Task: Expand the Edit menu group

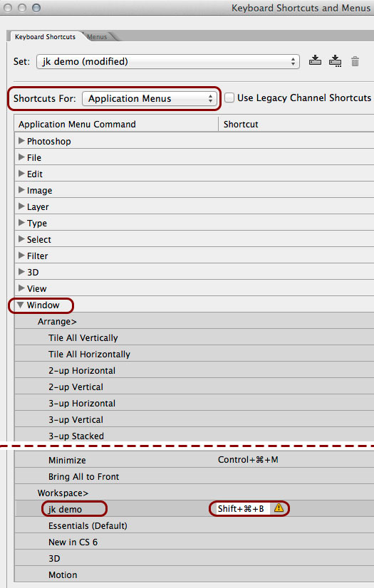Action: (21, 173)
